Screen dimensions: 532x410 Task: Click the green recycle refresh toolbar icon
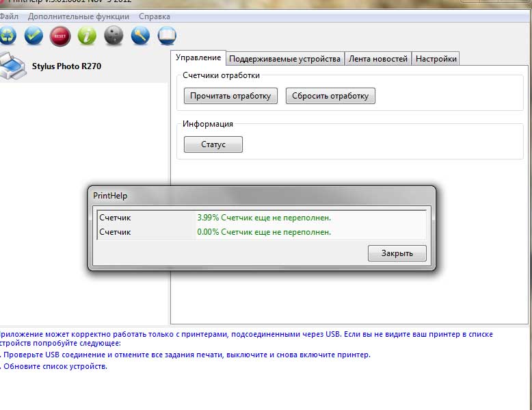tap(8, 36)
